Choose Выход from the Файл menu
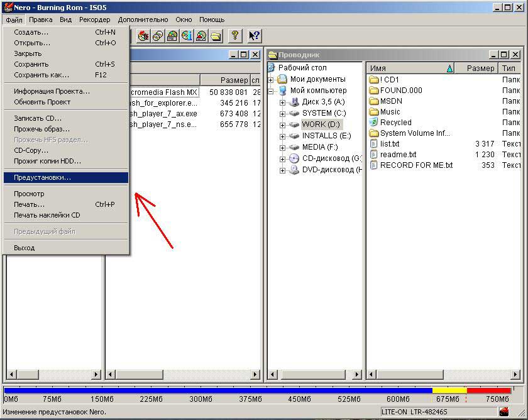 point(66,248)
